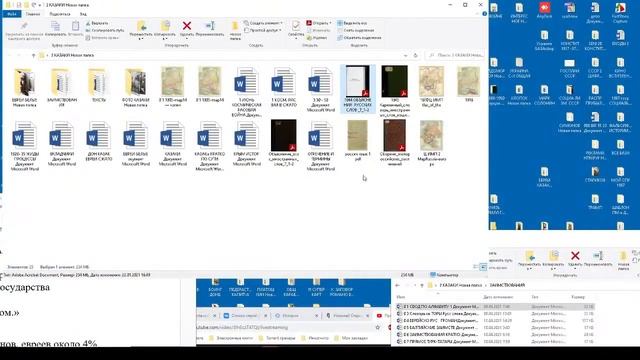Select the ФОТО КАЗАКИ folder
Image resolution: width=640 pixels, height=360 pixels.
point(136,88)
